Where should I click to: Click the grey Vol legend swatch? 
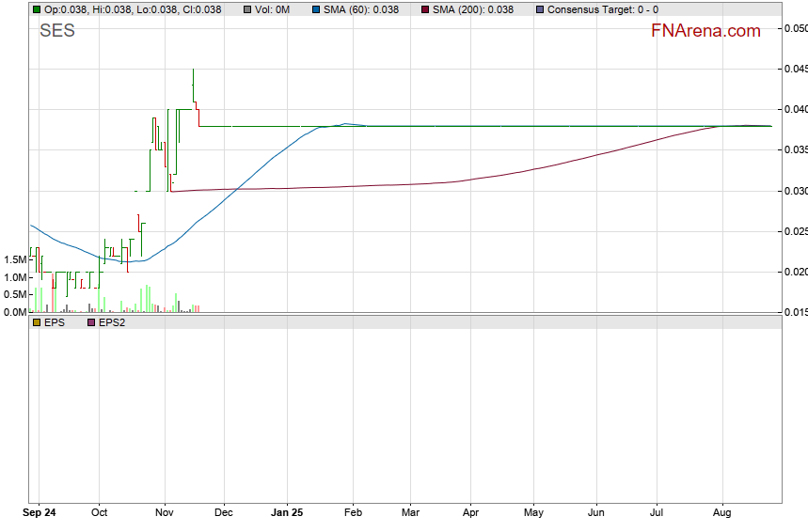tap(246, 9)
